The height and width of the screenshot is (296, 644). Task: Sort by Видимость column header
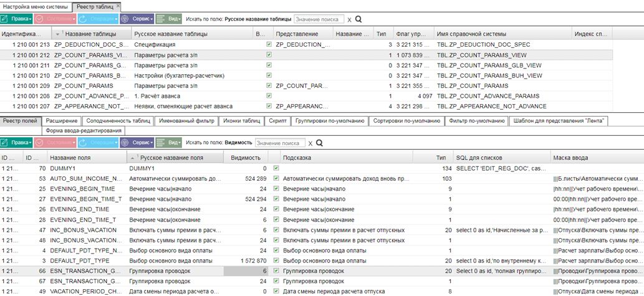[x=246, y=158]
